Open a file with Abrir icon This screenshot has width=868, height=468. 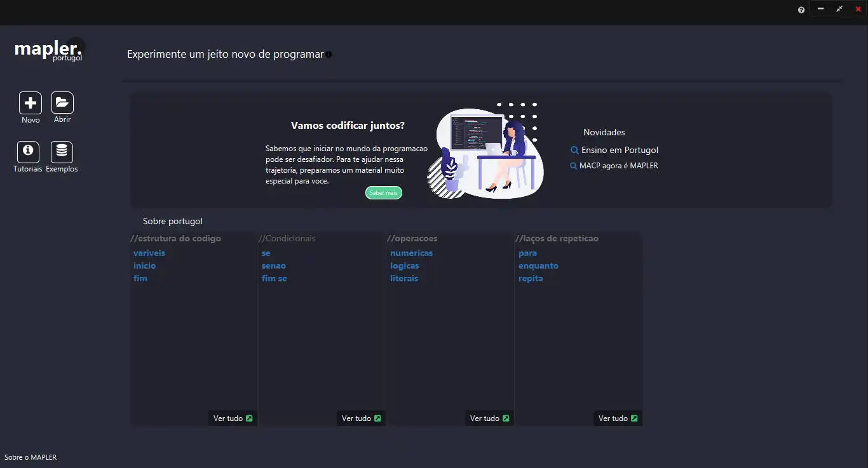tap(62, 103)
